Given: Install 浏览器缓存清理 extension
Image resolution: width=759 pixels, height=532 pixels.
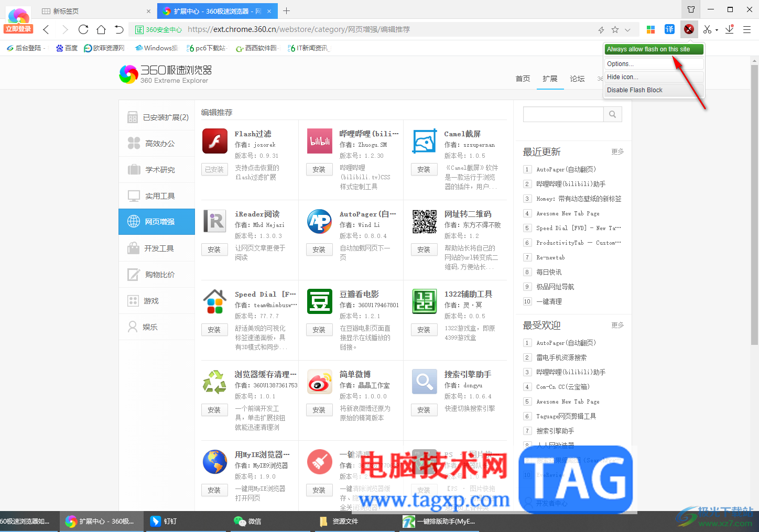Looking at the screenshot, I should point(214,410).
